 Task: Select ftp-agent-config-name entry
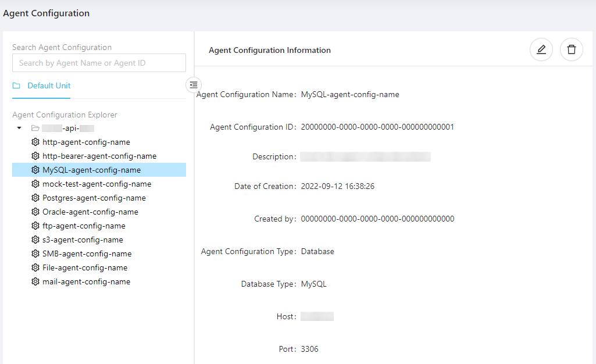pos(84,226)
